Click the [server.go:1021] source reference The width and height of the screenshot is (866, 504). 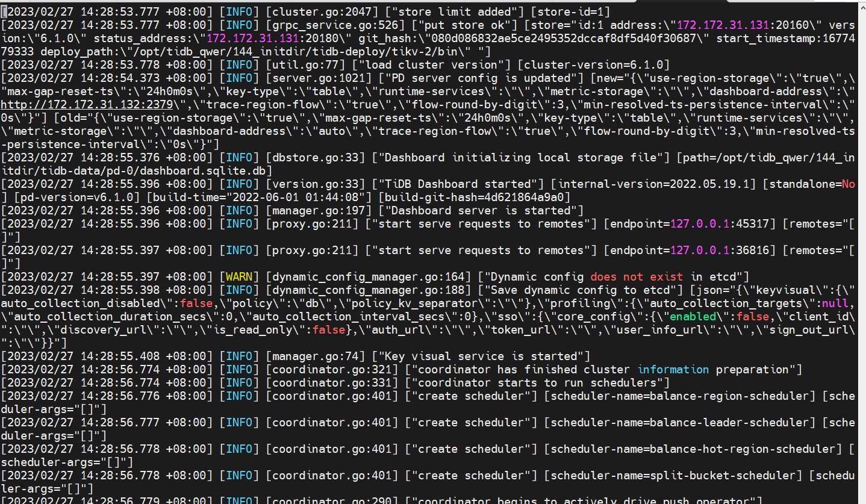317,78
